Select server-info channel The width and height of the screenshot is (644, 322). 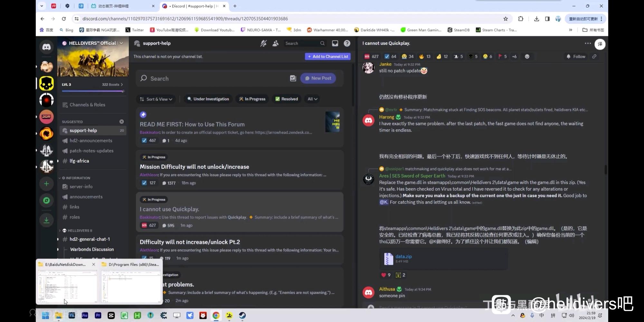pyautogui.click(x=93, y=186)
